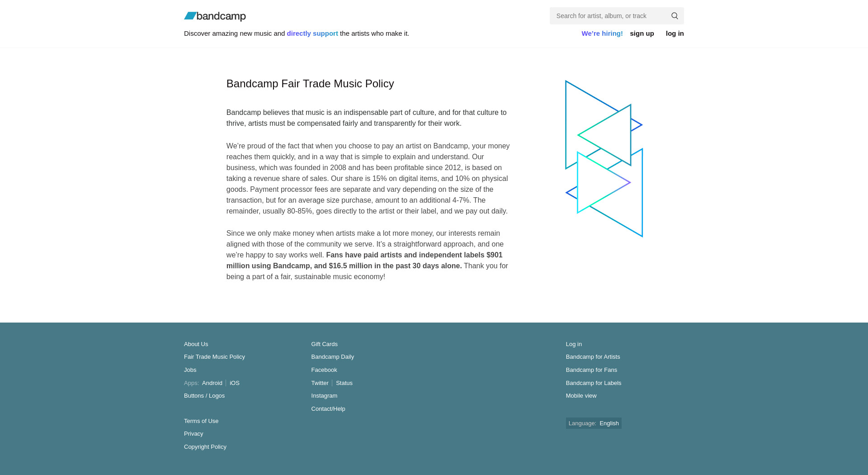Switch to Mobile view
This screenshot has height=475, width=868.
pos(581,396)
